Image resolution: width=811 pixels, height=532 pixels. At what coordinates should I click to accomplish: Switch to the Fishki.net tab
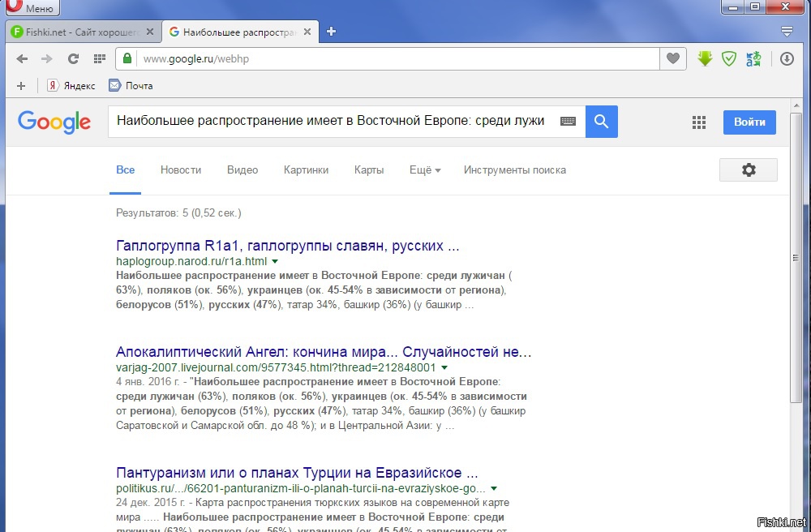tap(83, 32)
